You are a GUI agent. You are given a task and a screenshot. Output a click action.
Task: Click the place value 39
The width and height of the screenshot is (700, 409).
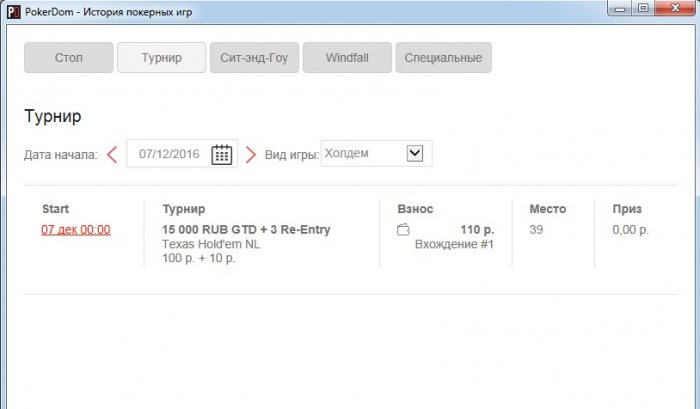point(536,230)
